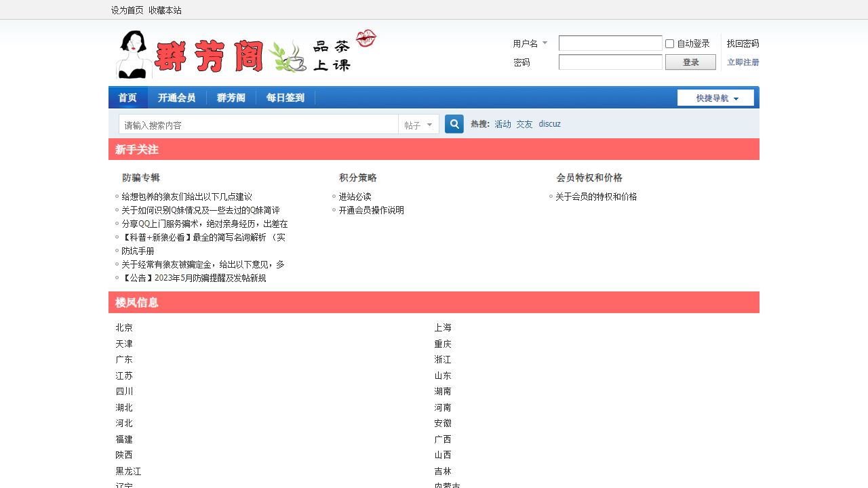The height and width of the screenshot is (488, 868).
Task: Select the 福建 region link
Action: coord(124,439)
